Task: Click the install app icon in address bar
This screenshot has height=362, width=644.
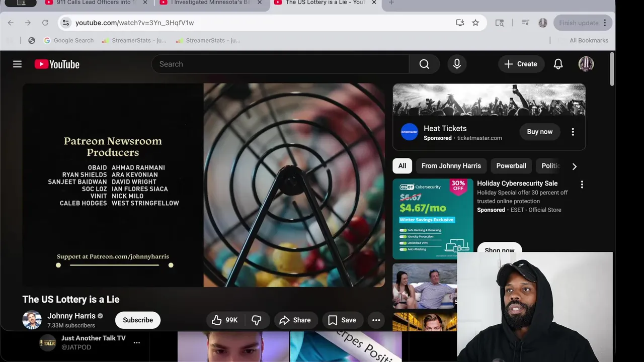Action: click(x=460, y=23)
